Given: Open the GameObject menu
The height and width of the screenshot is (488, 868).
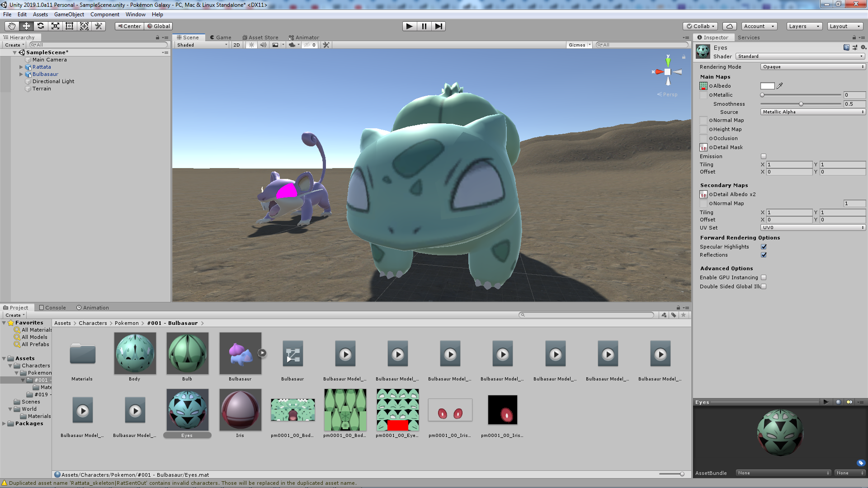Looking at the screenshot, I should click(69, 14).
